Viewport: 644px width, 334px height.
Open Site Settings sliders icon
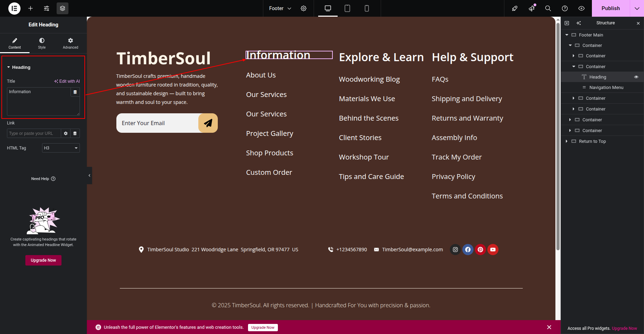(47, 8)
